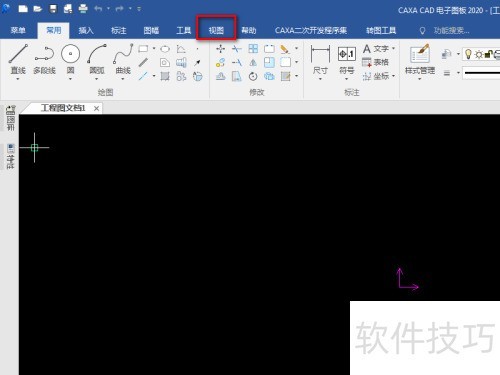Open a file using the folder icon
Viewport: 500px width, 375px height.
click(x=38, y=9)
